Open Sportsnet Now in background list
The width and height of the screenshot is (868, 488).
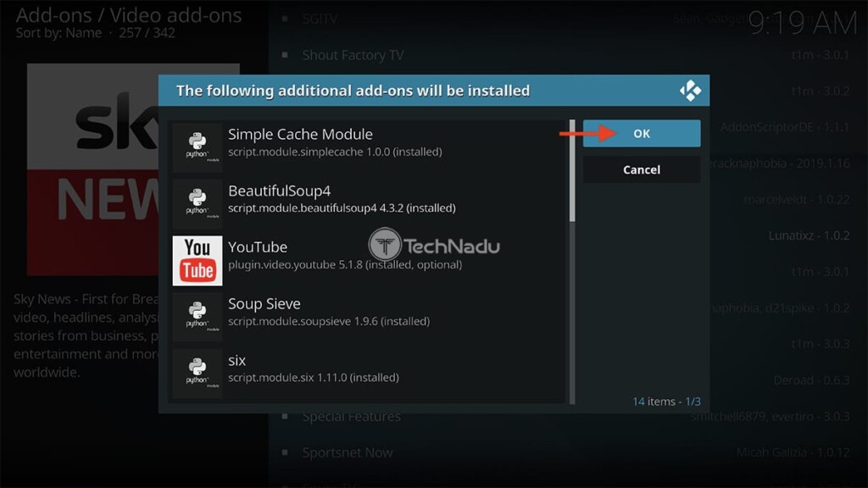point(347,452)
